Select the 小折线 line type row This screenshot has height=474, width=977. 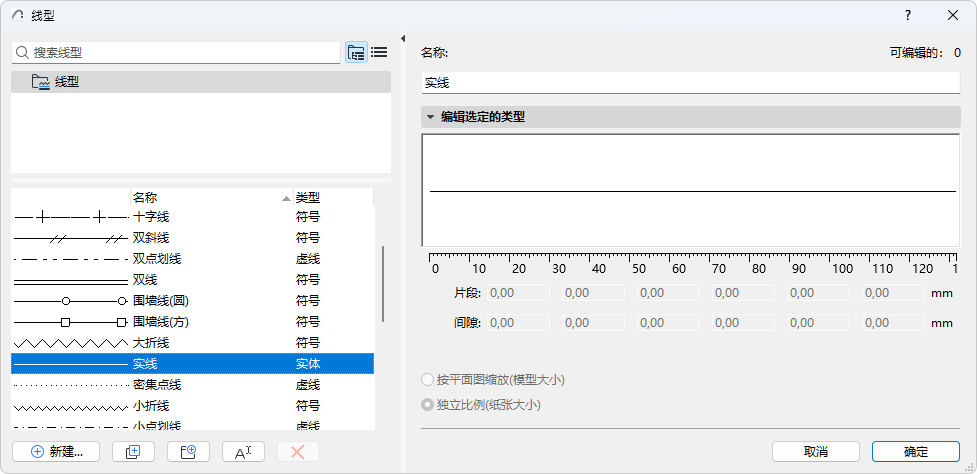(x=193, y=406)
